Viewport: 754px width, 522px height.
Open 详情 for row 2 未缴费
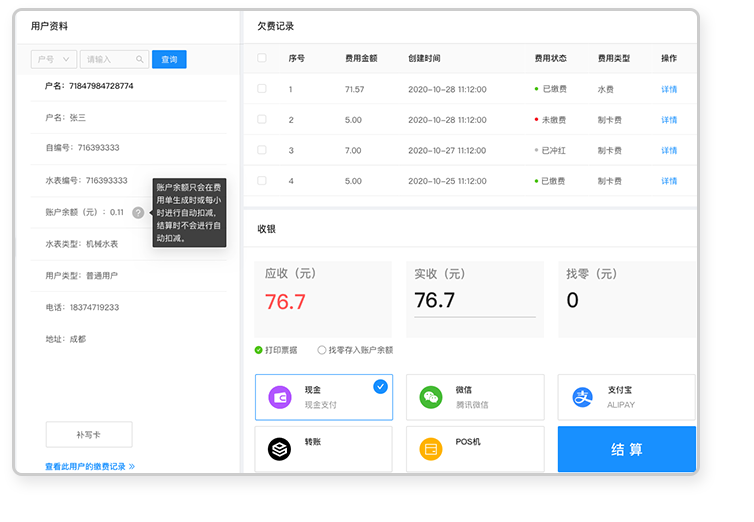[x=669, y=120]
